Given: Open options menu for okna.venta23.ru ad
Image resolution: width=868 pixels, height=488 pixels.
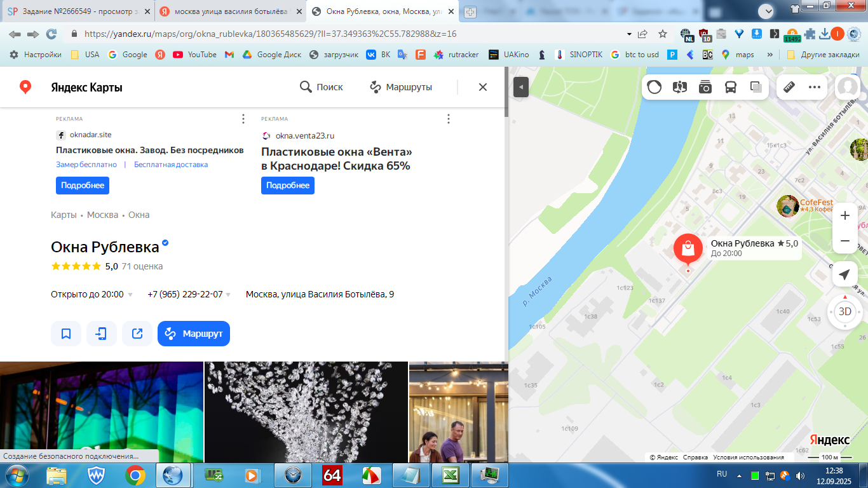Looking at the screenshot, I should click(448, 119).
